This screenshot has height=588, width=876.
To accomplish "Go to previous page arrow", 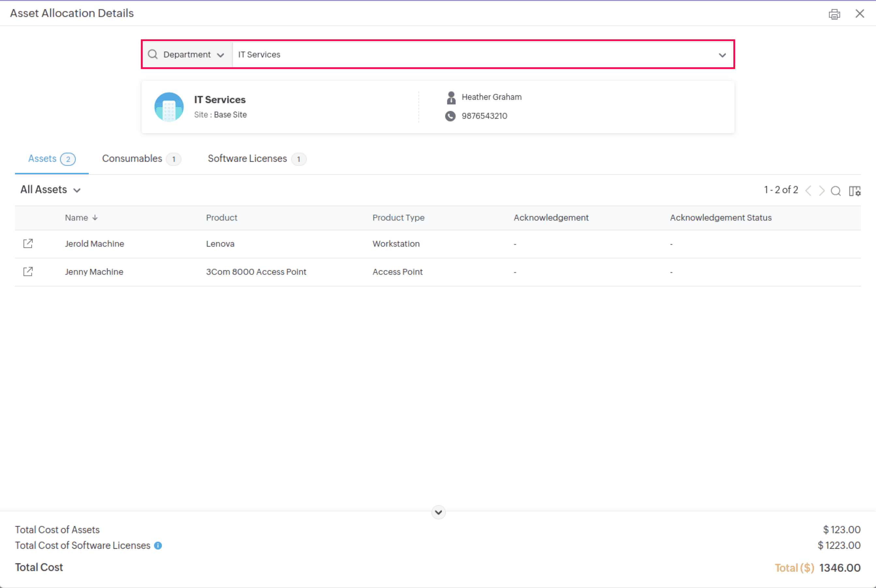I will [x=808, y=191].
